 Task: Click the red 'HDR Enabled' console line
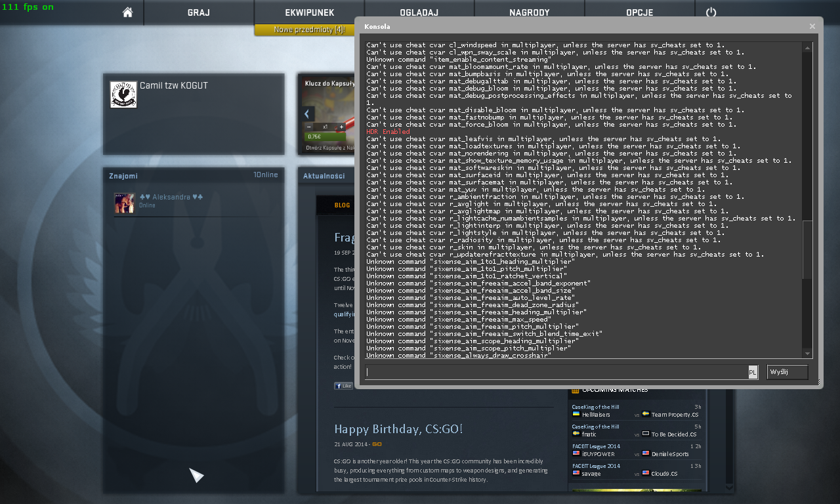[x=388, y=132]
